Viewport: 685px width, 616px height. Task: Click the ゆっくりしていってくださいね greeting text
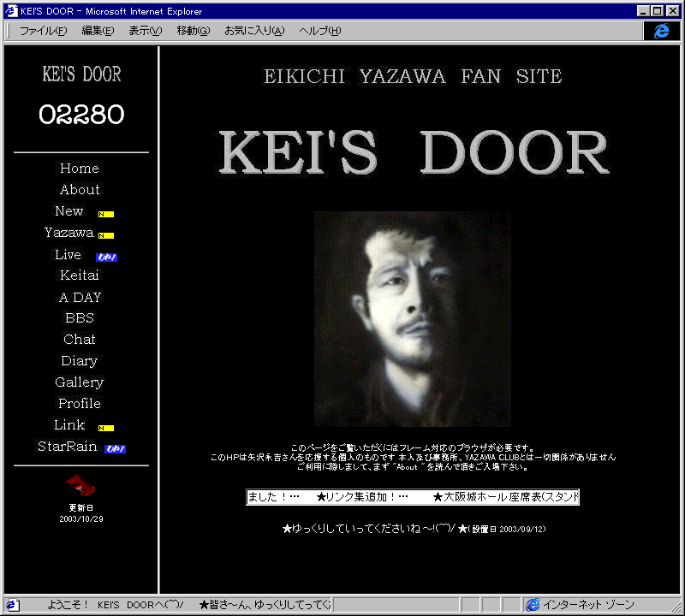(x=369, y=529)
